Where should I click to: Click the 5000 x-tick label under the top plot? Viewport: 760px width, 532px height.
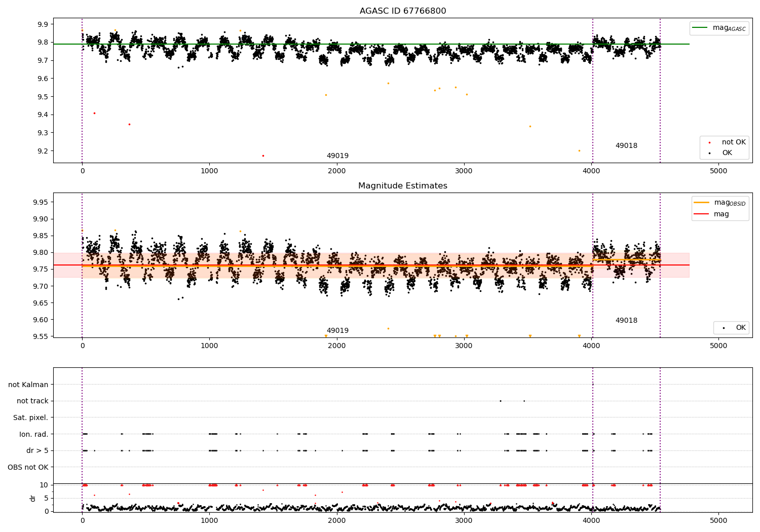(x=718, y=171)
